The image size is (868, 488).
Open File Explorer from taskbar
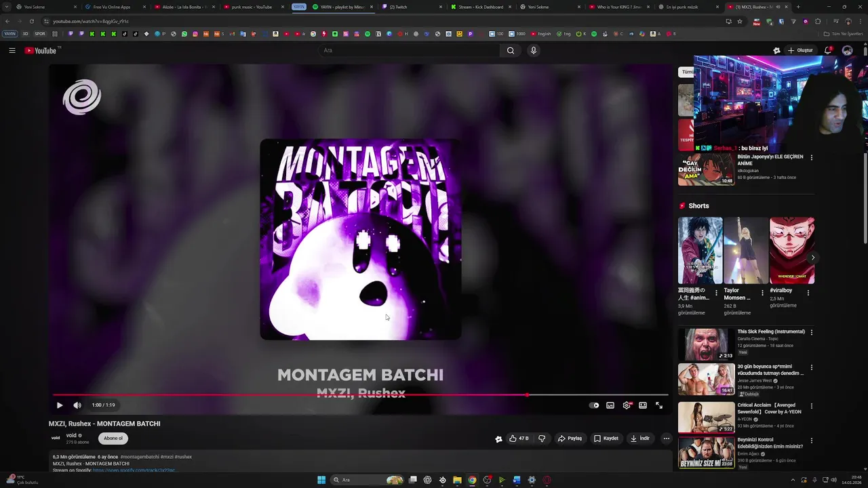(457, 480)
